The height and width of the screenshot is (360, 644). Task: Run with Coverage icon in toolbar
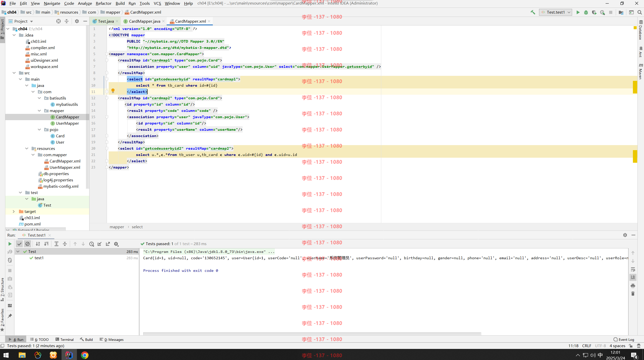(594, 12)
